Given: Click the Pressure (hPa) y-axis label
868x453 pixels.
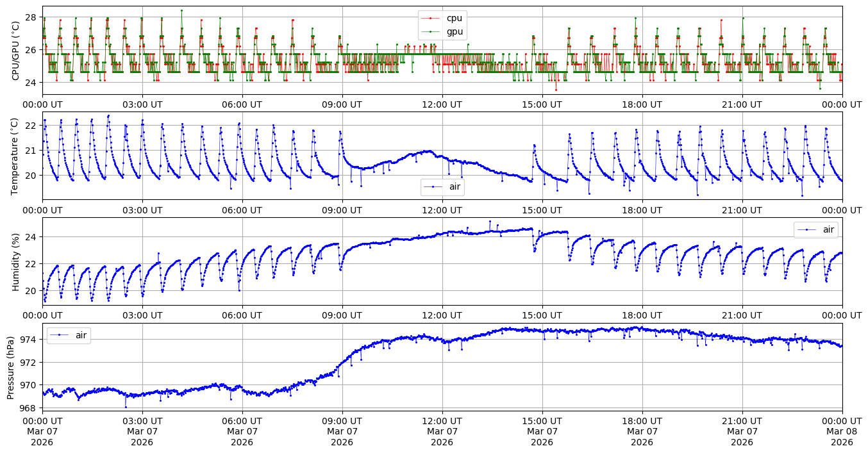Looking at the screenshot, I should click(11, 367).
